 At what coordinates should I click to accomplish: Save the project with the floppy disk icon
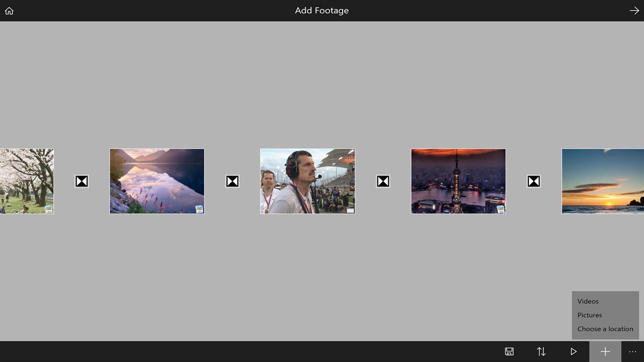coord(509,352)
